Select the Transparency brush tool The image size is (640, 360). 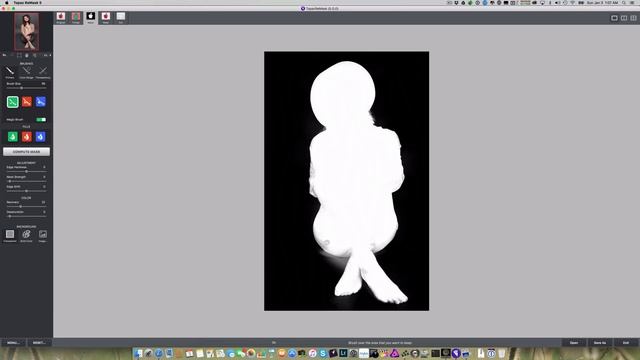43,72
